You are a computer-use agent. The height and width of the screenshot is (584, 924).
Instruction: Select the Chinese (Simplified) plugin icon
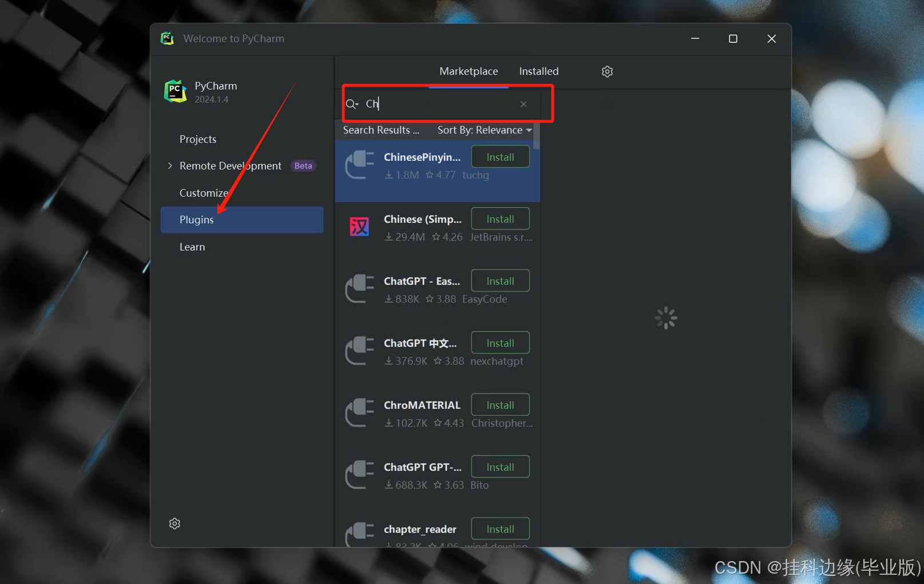(359, 227)
